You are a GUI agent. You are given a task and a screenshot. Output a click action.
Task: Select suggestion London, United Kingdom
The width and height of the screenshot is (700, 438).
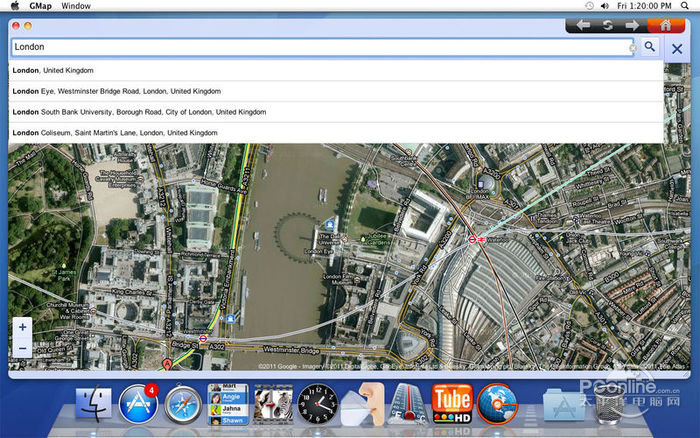pyautogui.click(x=336, y=71)
